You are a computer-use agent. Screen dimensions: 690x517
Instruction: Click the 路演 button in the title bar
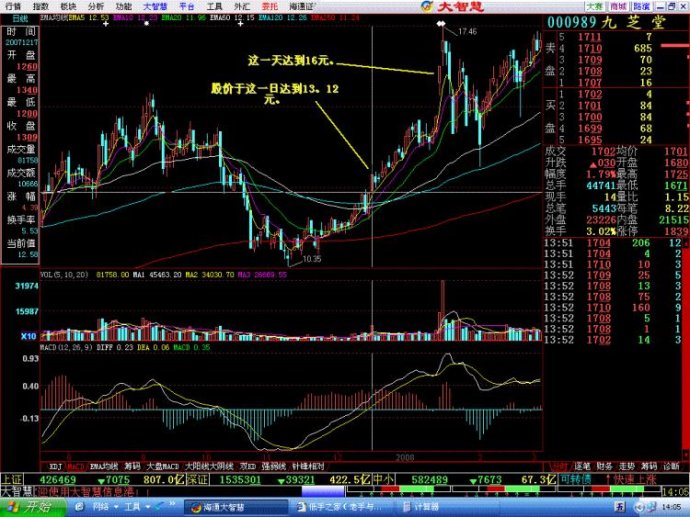641,6
